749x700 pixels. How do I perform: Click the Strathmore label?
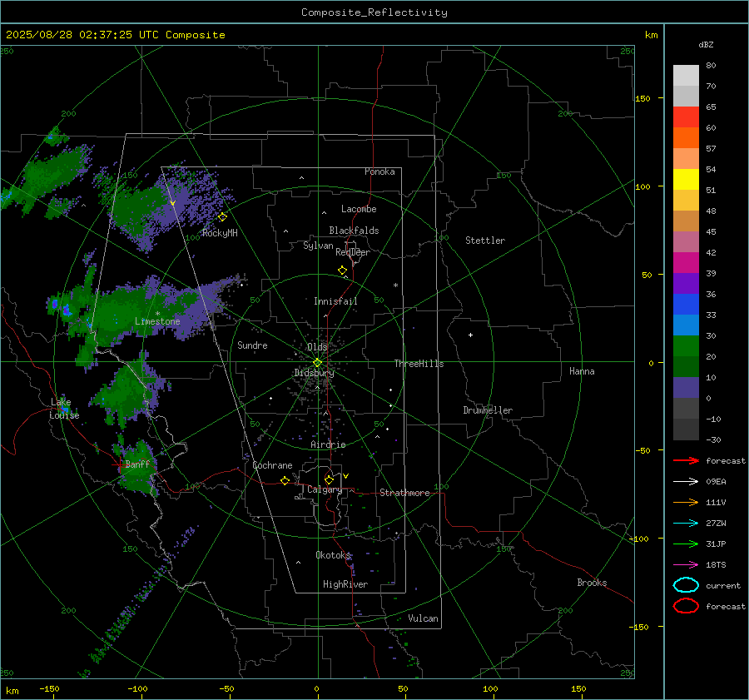tap(404, 493)
